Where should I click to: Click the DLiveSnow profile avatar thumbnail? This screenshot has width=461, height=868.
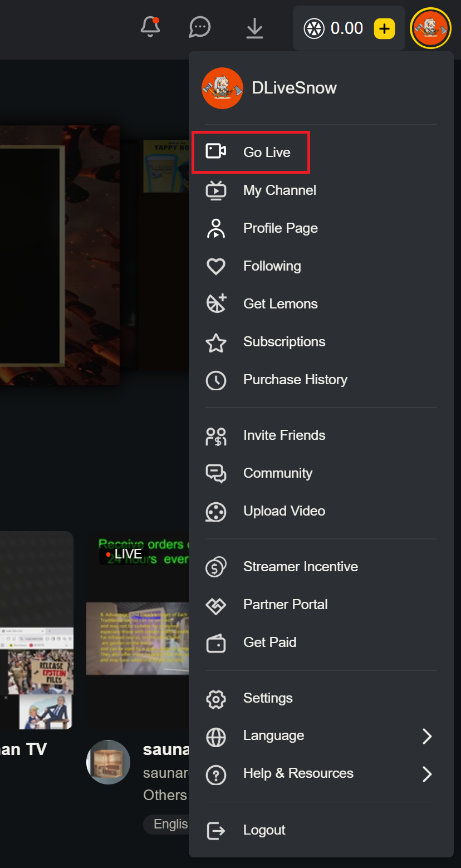coord(222,87)
